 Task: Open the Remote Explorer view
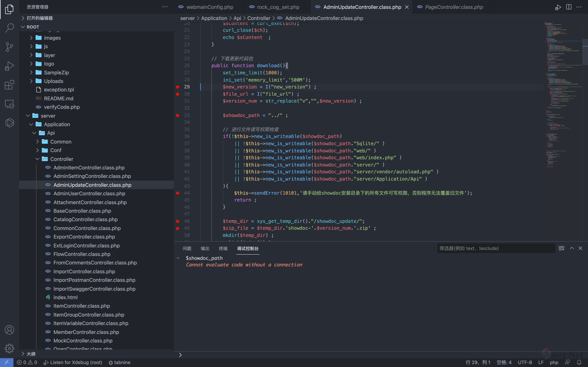pyautogui.click(x=9, y=104)
